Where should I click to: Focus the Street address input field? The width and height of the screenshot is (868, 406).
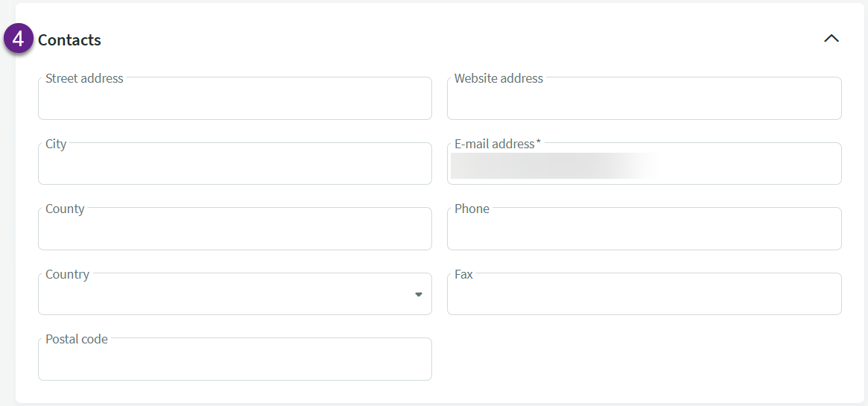[x=235, y=101]
